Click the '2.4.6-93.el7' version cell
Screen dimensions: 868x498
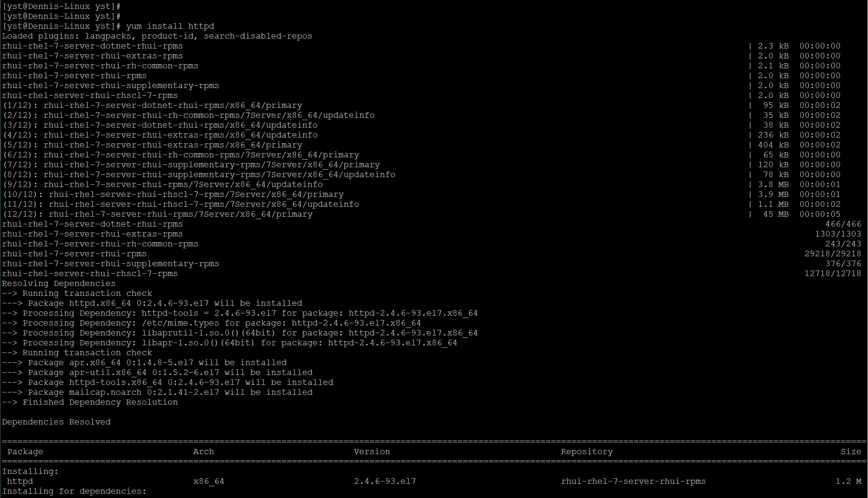point(385,481)
